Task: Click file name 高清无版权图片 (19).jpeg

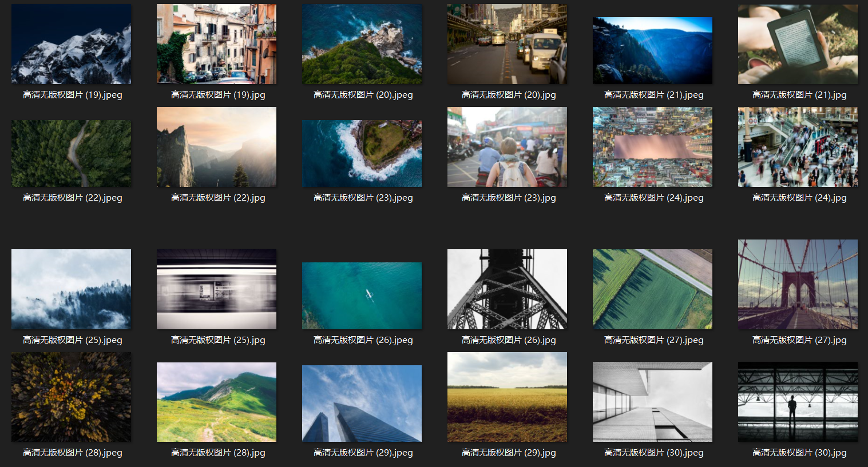Action: coord(73,95)
